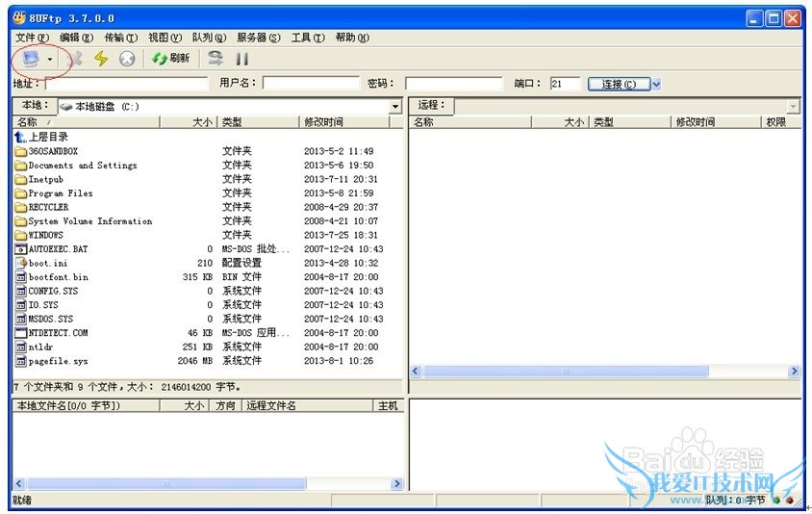Viewport: 812px width, 514px height.
Task: Select the bootfont.bin file icon
Action: tap(21, 277)
